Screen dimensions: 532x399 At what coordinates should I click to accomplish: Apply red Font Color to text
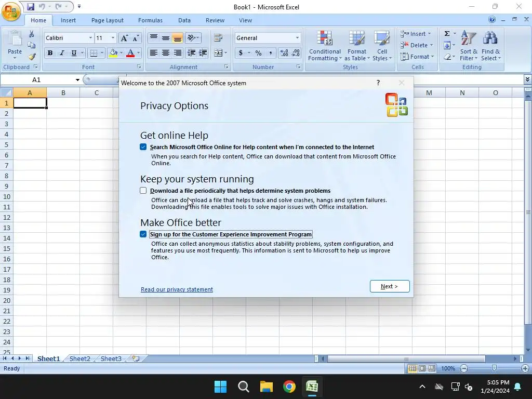pos(130,53)
